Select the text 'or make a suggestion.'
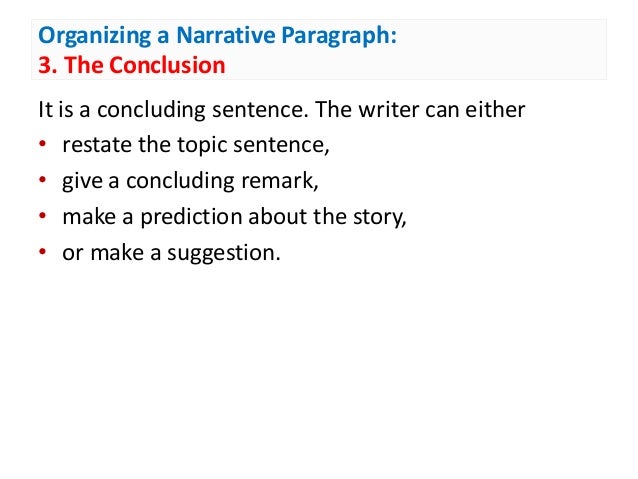Image resolution: width=638 pixels, height=479 pixels. 171,253
